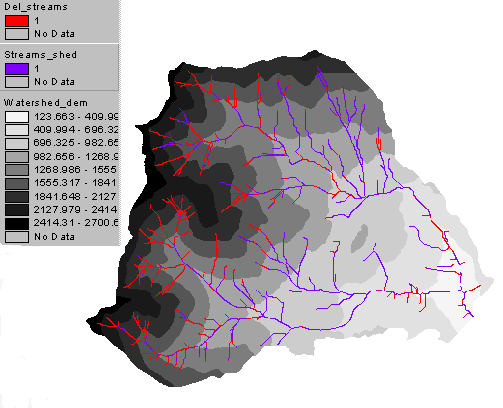Click the 123.663 - 409.99 elevation swatch
The width and height of the screenshot is (503, 408).
[17, 117]
